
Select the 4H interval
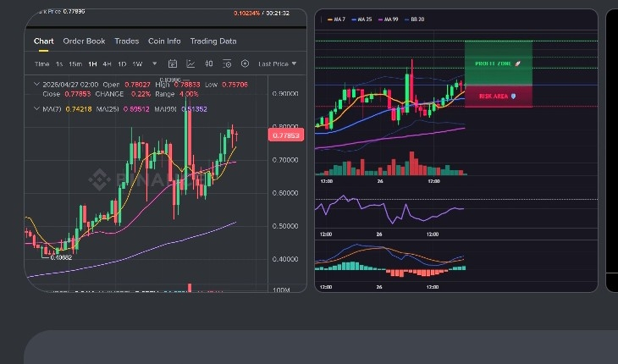click(107, 63)
